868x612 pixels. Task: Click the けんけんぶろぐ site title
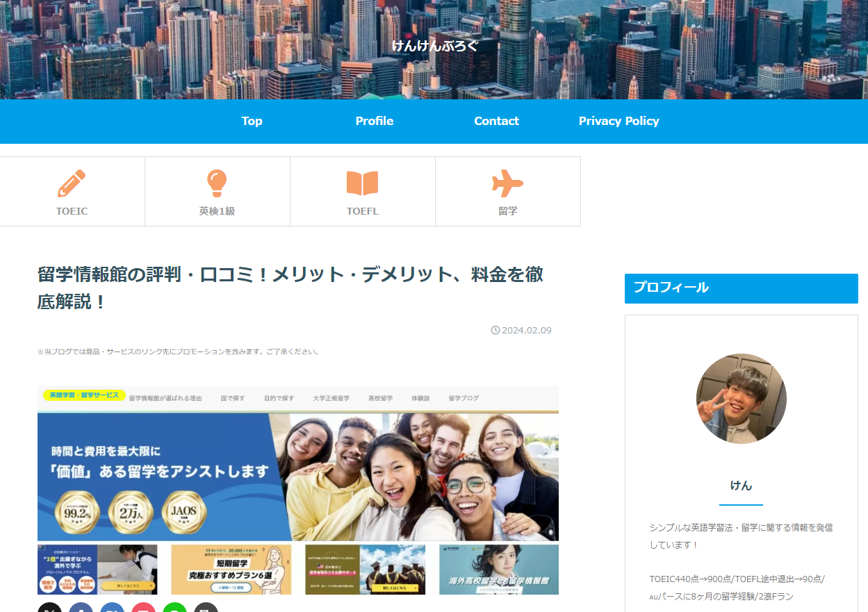pyautogui.click(x=434, y=46)
